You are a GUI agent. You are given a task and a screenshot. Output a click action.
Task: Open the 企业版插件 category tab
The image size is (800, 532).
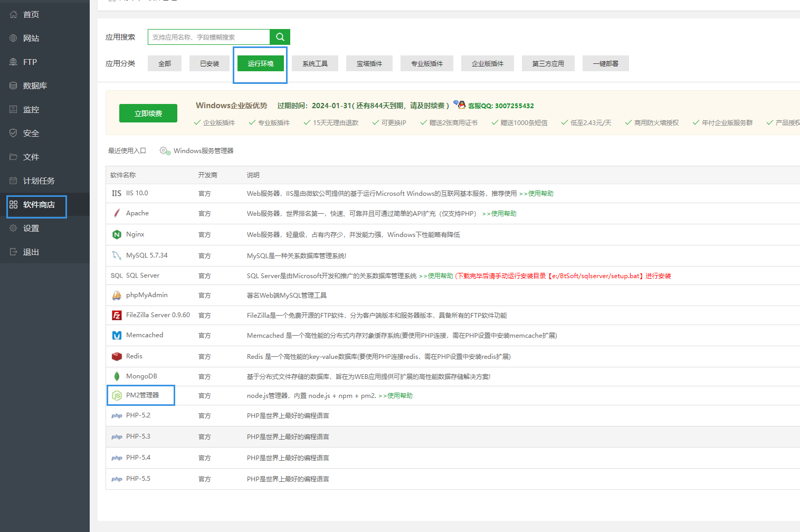pyautogui.click(x=488, y=63)
